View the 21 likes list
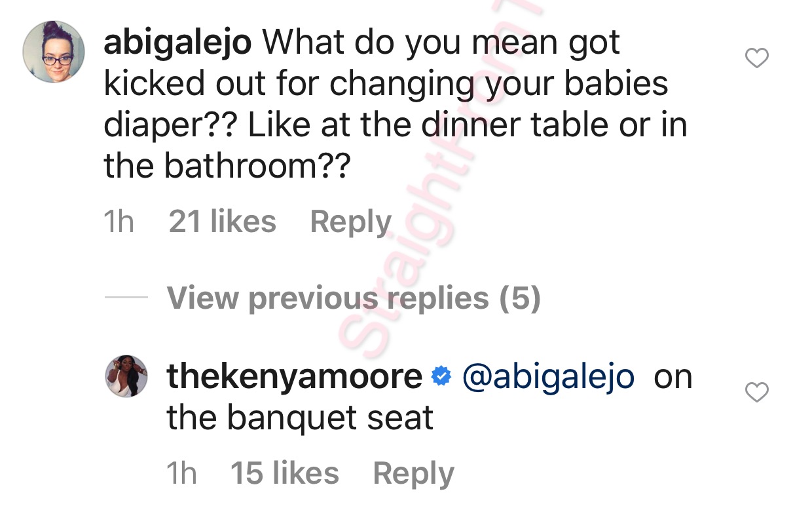Screen dimensions: 812x508 tap(222, 222)
